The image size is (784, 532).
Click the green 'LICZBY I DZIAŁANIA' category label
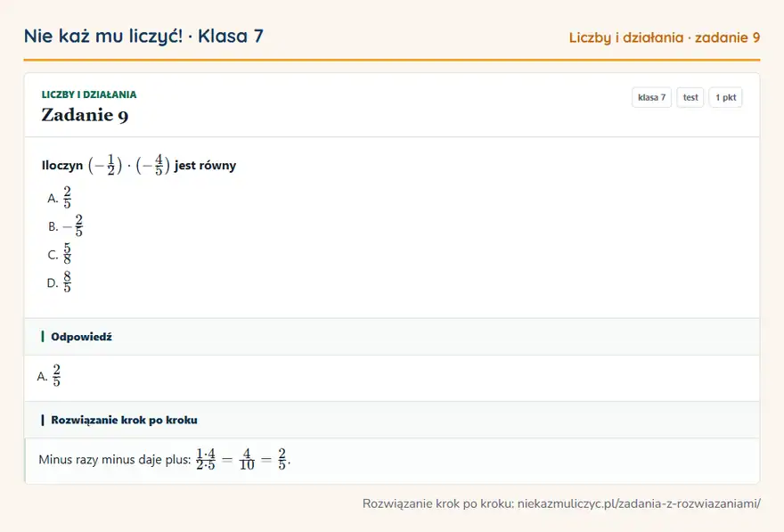[x=89, y=94]
